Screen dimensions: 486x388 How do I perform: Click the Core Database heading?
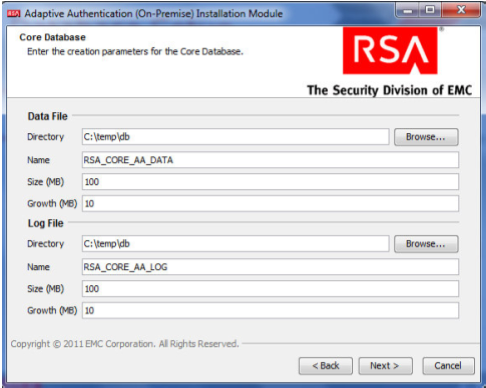click(x=52, y=37)
